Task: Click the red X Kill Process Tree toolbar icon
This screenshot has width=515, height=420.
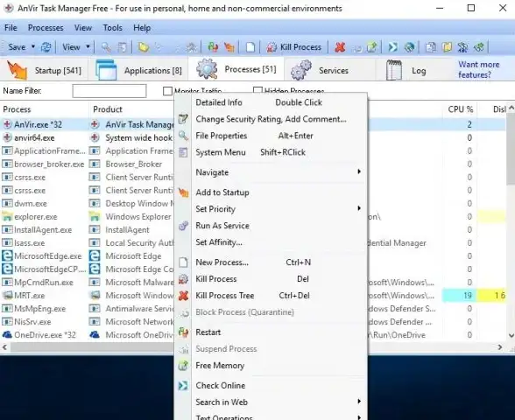Action: [x=340, y=47]
